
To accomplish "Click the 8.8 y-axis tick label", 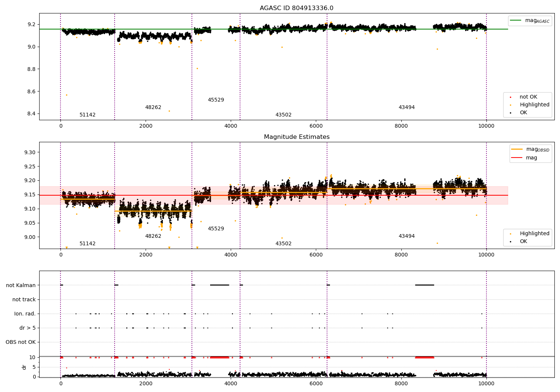I will (31, 69).
